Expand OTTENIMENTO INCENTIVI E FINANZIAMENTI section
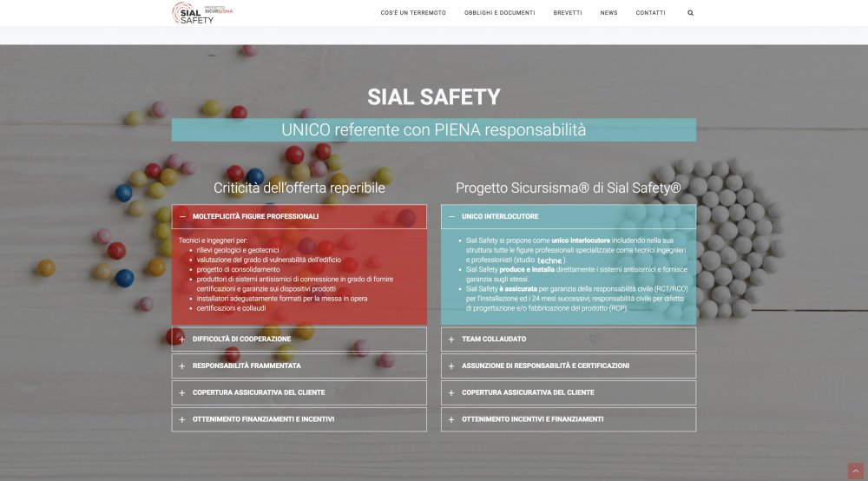This screenshot has height=481, width=868. click(x=569, y=419)
